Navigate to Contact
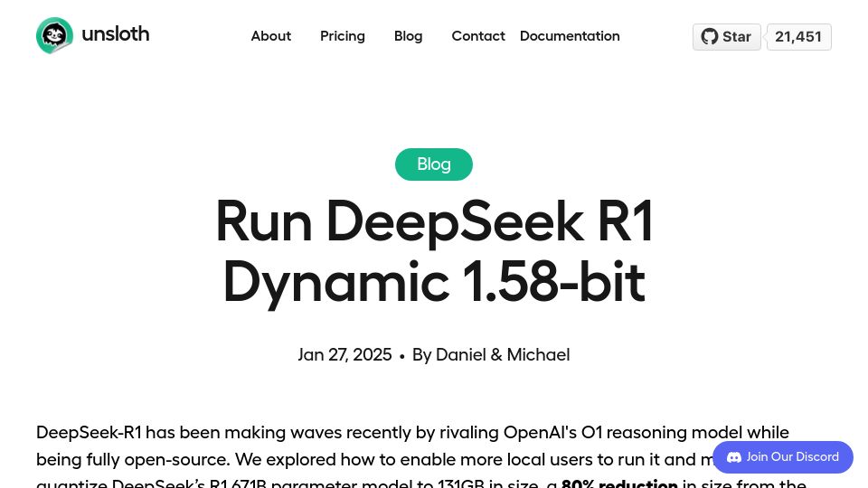Image resolution: width=868 pixels, height=488 pixels. (x=478, y=36)
